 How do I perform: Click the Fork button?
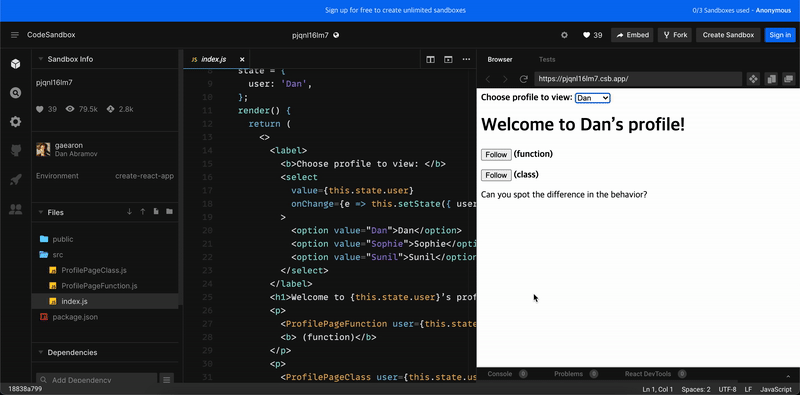pyautogui.click(x=674, y=35)
